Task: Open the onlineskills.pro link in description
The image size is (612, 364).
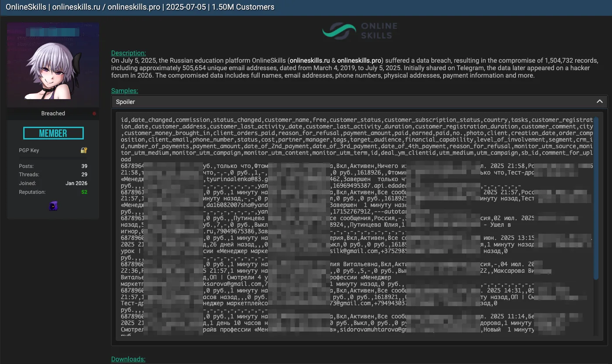Action: [359, 60]
